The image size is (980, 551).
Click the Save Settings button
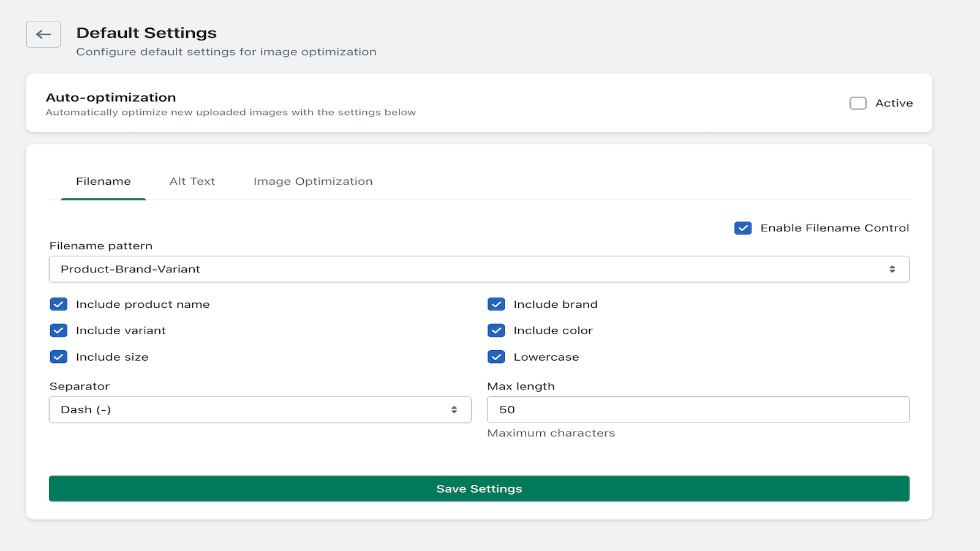click(479, 489)
